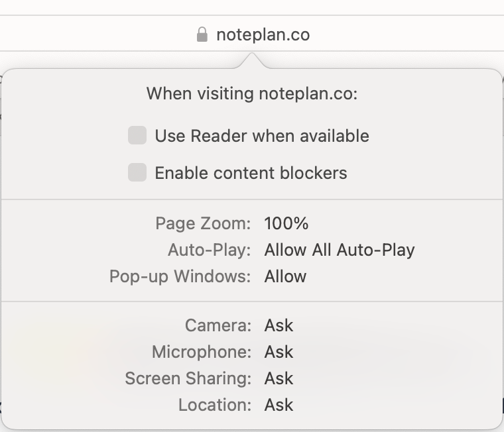Change Pop-up Windows Allow setting
This screenshot has height=432, width=504.
[285, 276]
